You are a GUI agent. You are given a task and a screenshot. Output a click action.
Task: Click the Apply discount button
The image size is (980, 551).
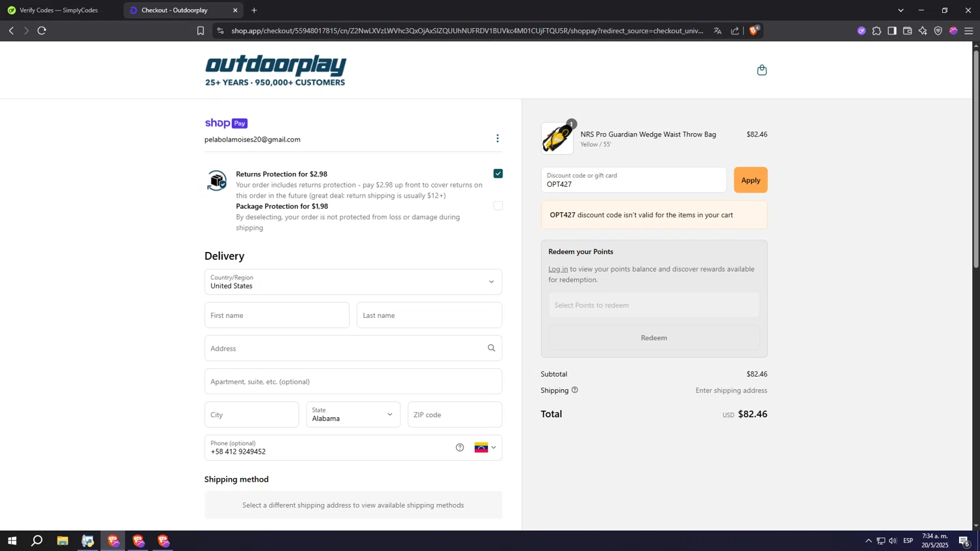coord(751,180)
